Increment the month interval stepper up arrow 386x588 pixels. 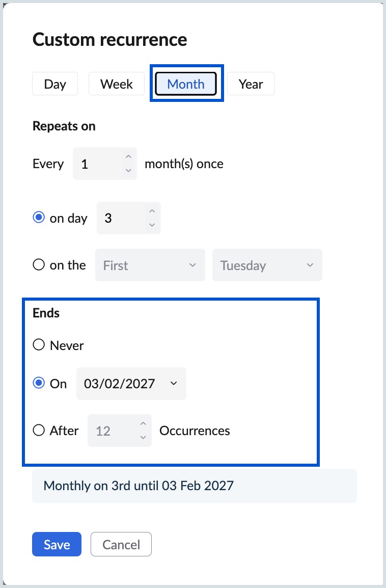pyautogui.click(x=128, y=157)
